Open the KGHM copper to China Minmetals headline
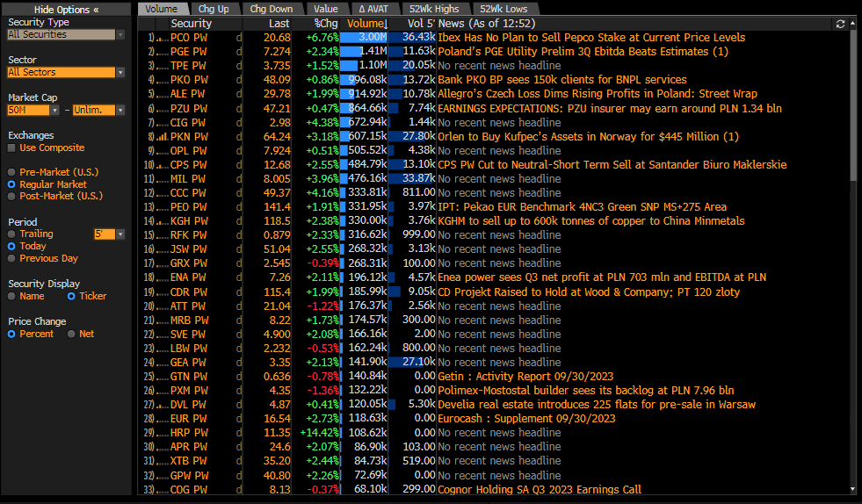Screen dimensions: 862x504 pyautogui.click(x=591, y=221)
